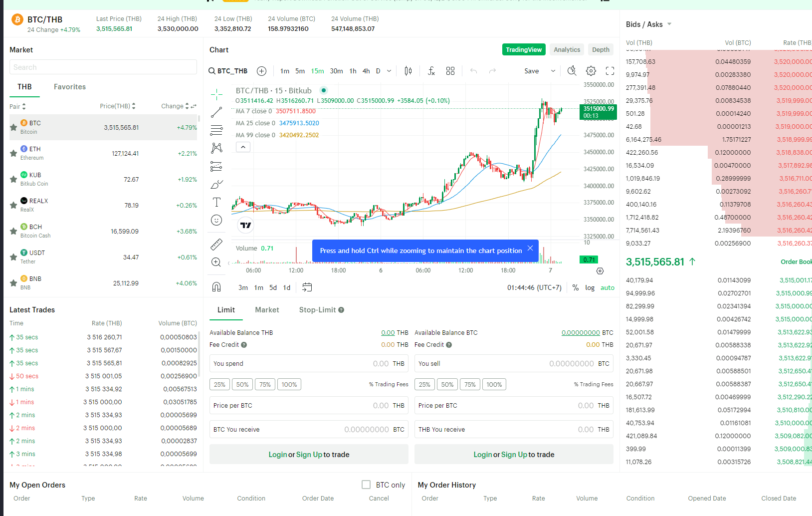The width and height of the screenshot is (812, 516).
Task: Show the Depth chart view
Action: point(601,49)
